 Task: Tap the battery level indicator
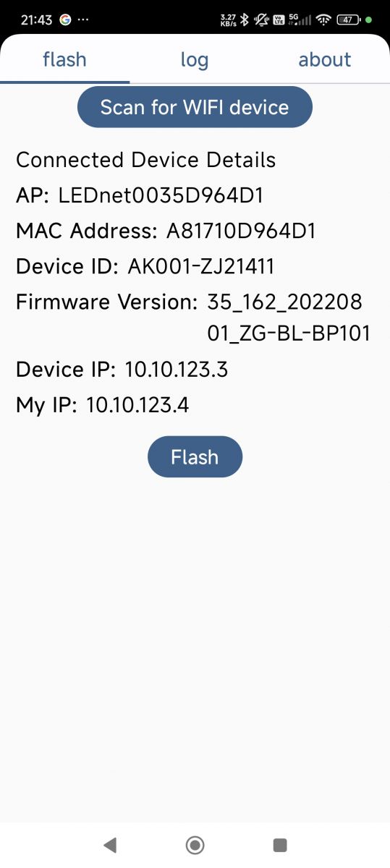pos(349,20)
